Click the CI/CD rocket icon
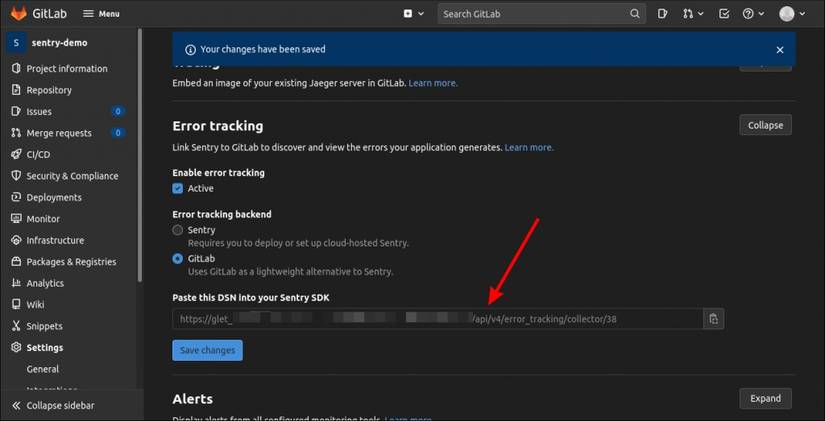 (x=16, y=155)
